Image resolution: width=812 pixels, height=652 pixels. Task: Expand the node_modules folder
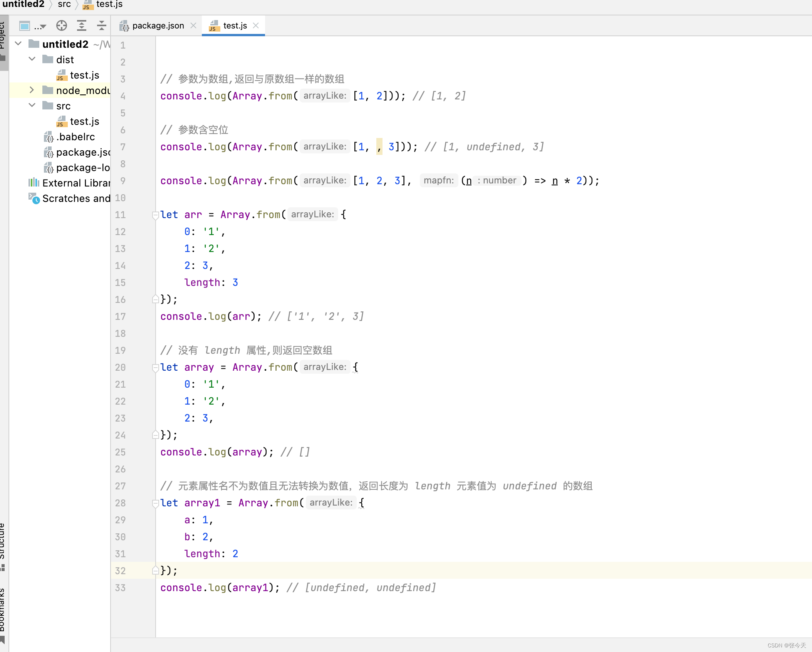tap(32, 90)
